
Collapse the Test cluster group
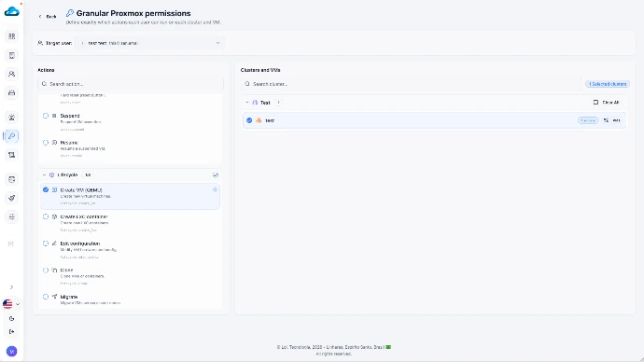[x=247, y=103]
